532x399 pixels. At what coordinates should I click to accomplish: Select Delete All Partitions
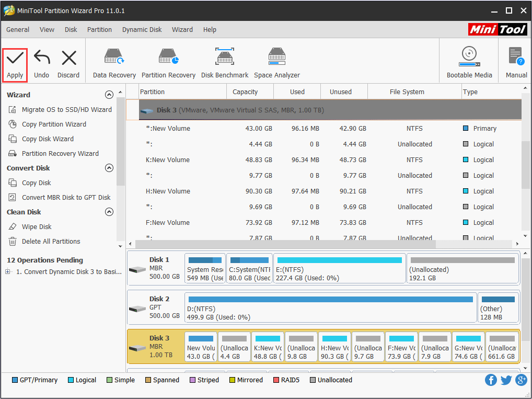(x=44, y=242)
